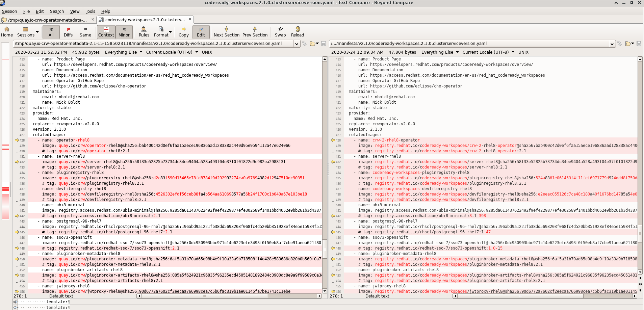
Task: Toggle Minor differences display
Action: coord(124,32)
